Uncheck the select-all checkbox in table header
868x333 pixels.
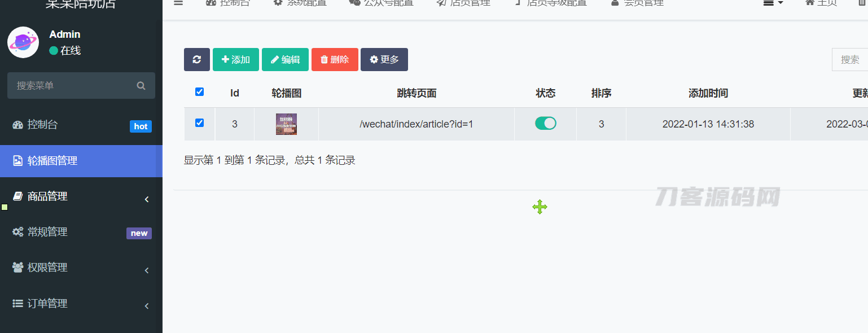point(199,92)
